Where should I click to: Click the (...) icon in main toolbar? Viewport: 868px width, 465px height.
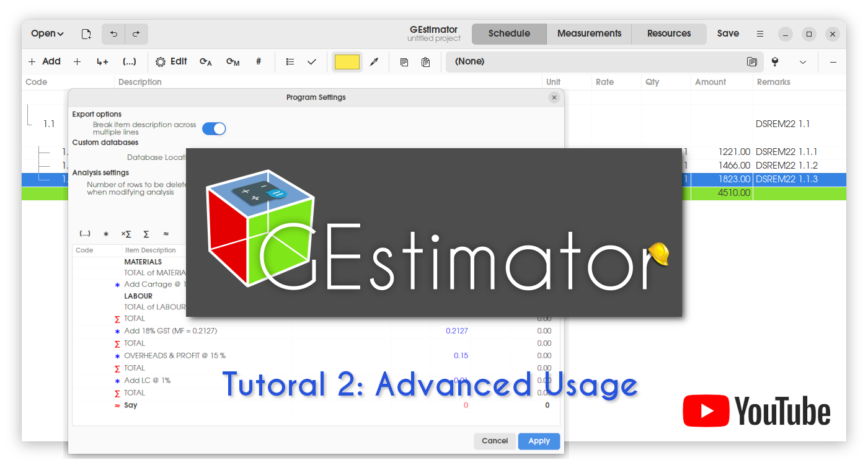point(130,61)
